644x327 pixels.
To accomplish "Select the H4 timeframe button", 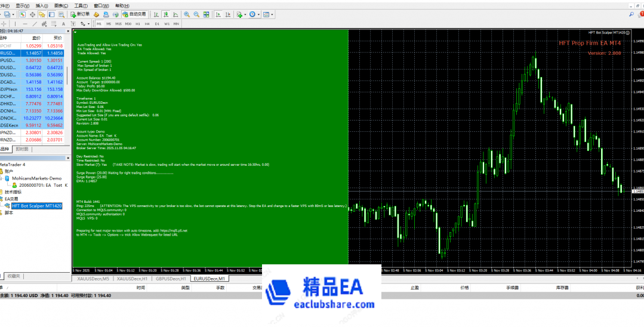I will [x=147, y=24].
